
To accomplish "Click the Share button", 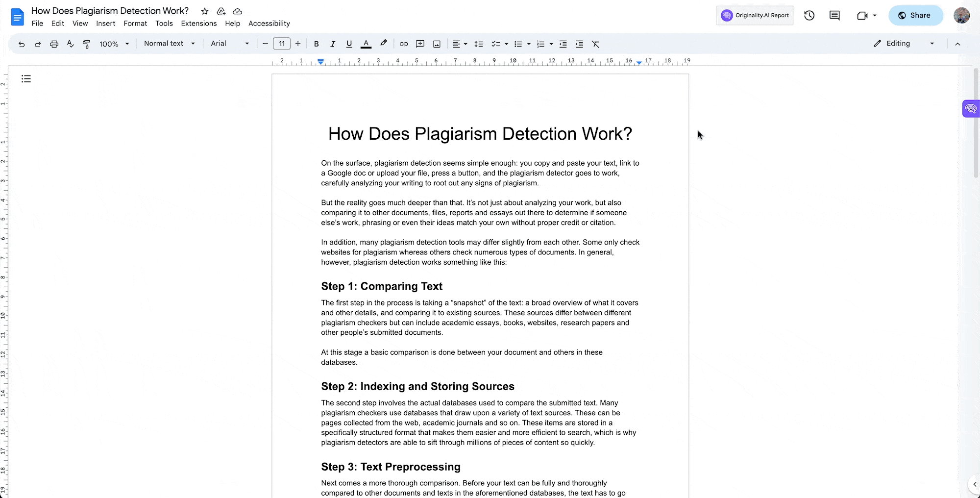I will (x=915, y=15).
